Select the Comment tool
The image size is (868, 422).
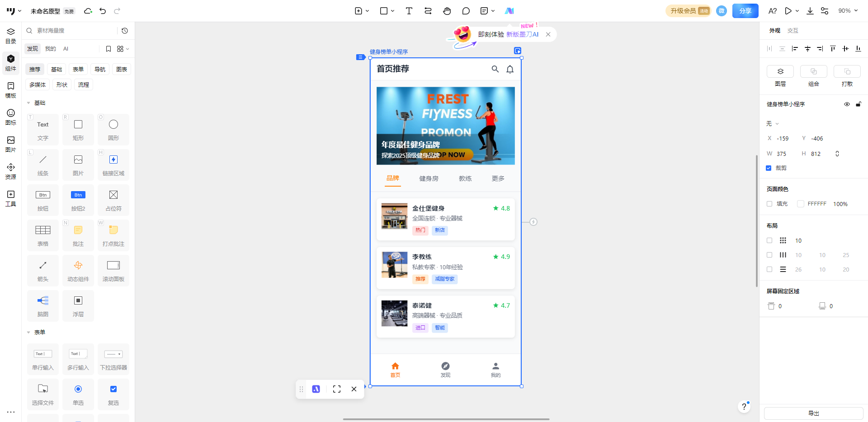coord(466,11)
